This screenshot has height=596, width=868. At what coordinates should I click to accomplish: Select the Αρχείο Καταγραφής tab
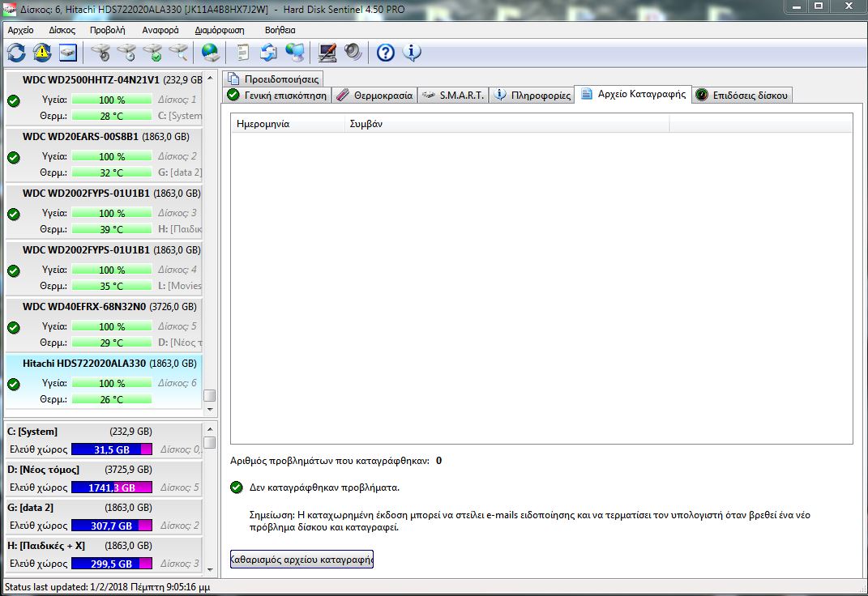point(633,94)
